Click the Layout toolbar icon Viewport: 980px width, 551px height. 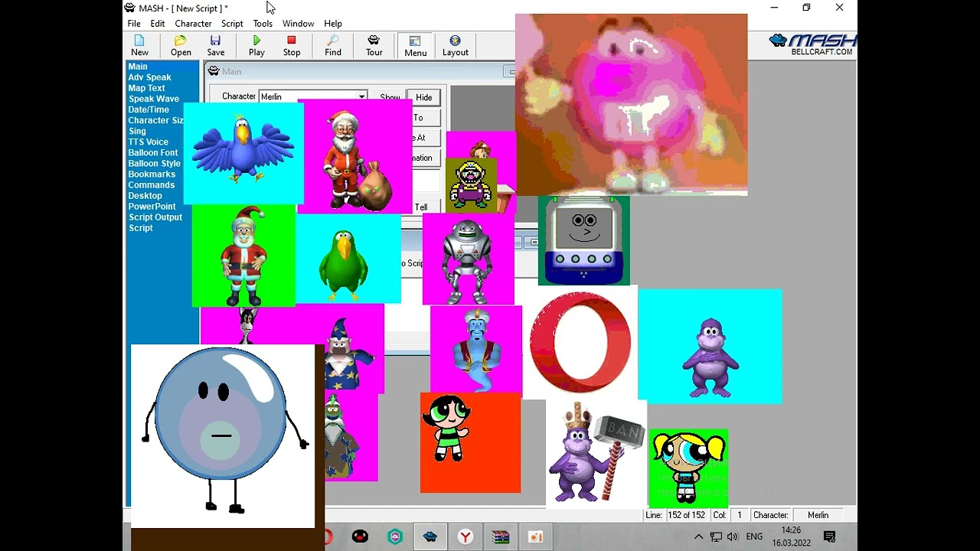click(x=455, y=46)
